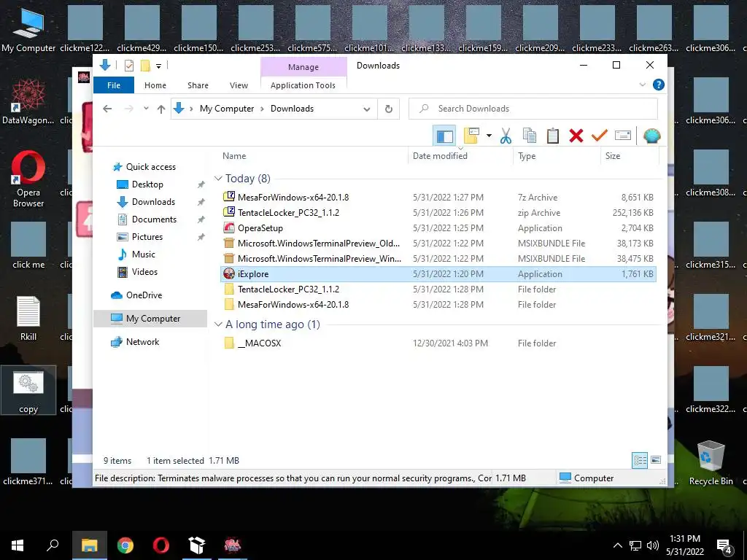Click the Rename toolbar icon

623,136
